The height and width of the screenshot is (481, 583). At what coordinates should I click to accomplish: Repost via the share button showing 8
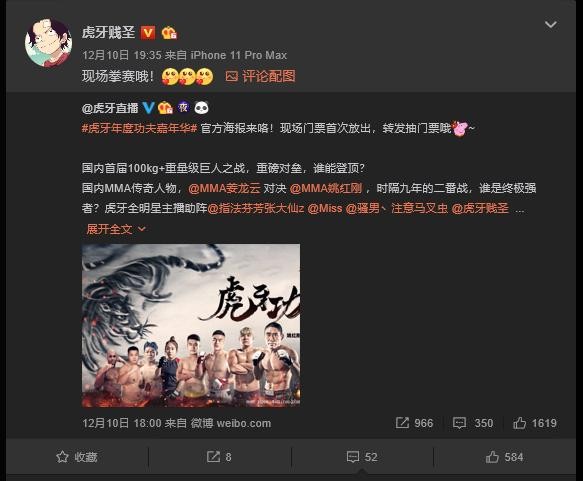[x=219, y=457]
